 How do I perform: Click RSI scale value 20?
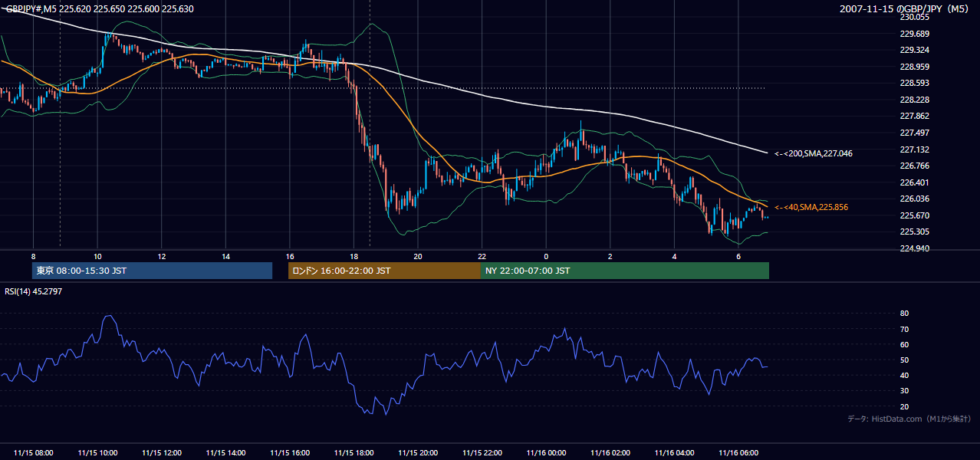coord(905,406)
